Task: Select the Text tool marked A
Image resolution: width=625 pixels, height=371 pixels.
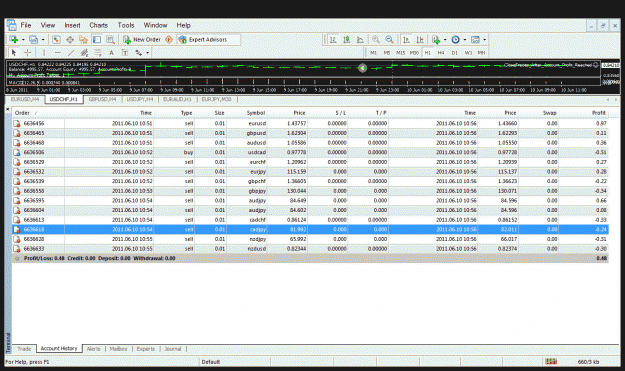Action: [111, 53]
